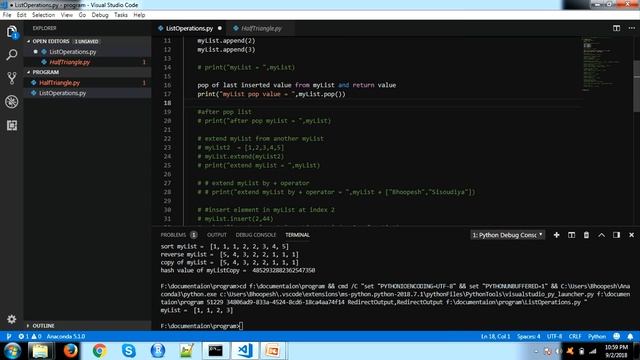Open the command prompt taskbar icon
This screenshot has width=640, height=360.
[216, 351]
